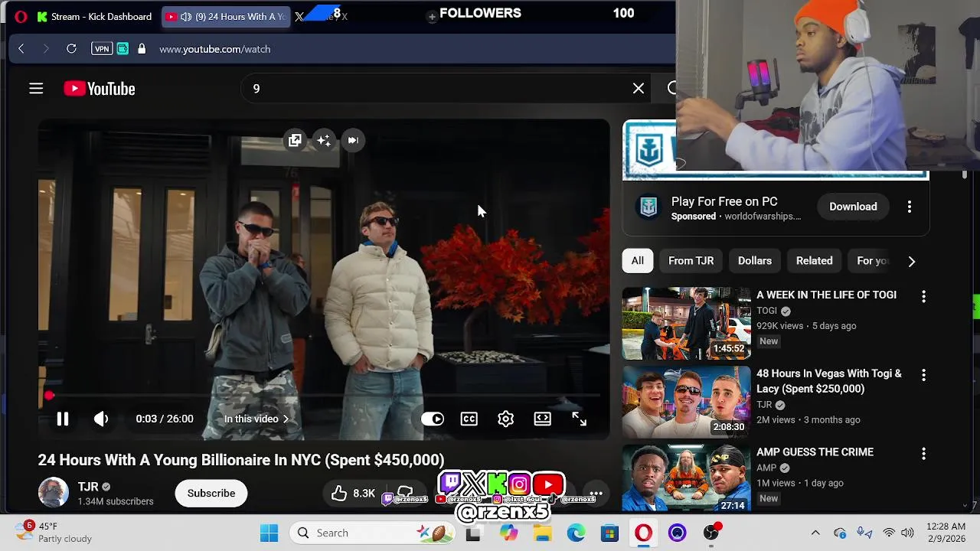Screen dimensions: 980x551
Task: Mute the video with the speaker icon
Action: 101,419
